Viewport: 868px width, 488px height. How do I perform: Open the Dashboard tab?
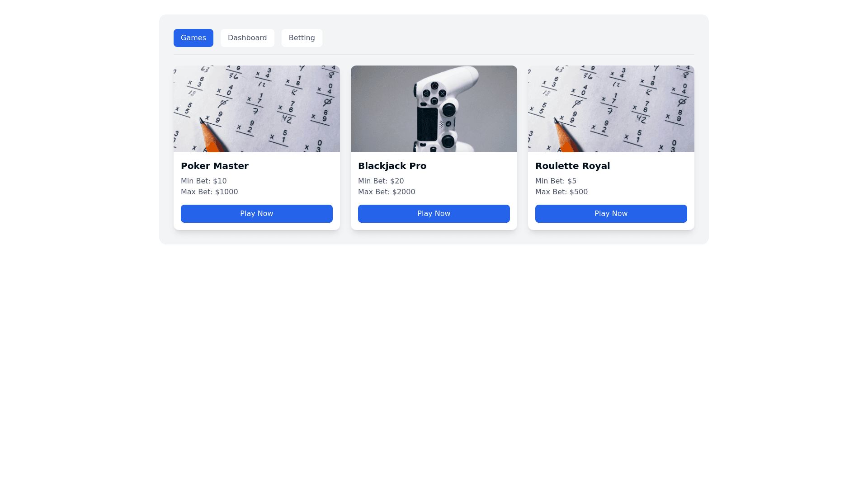click(247, 38)
